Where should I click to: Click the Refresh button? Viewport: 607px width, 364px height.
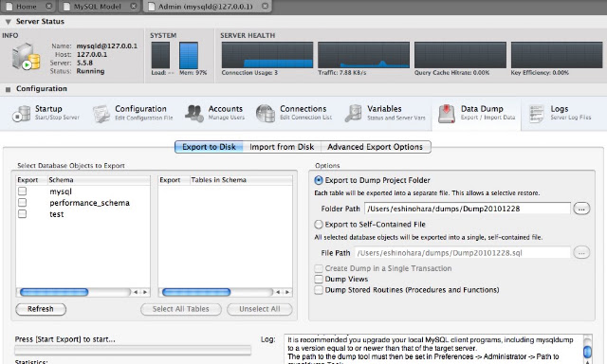click(41, 309)
